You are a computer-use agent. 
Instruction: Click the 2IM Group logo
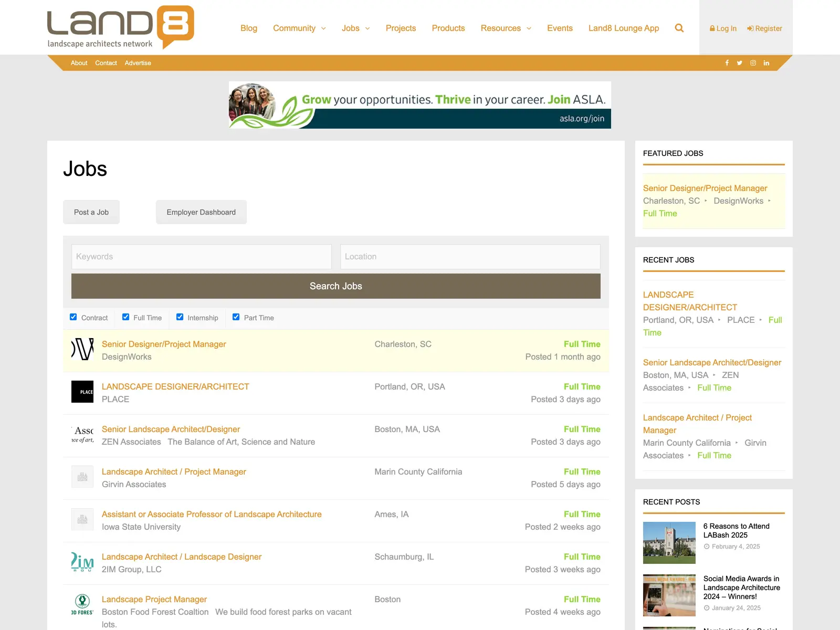coord(82,562)
